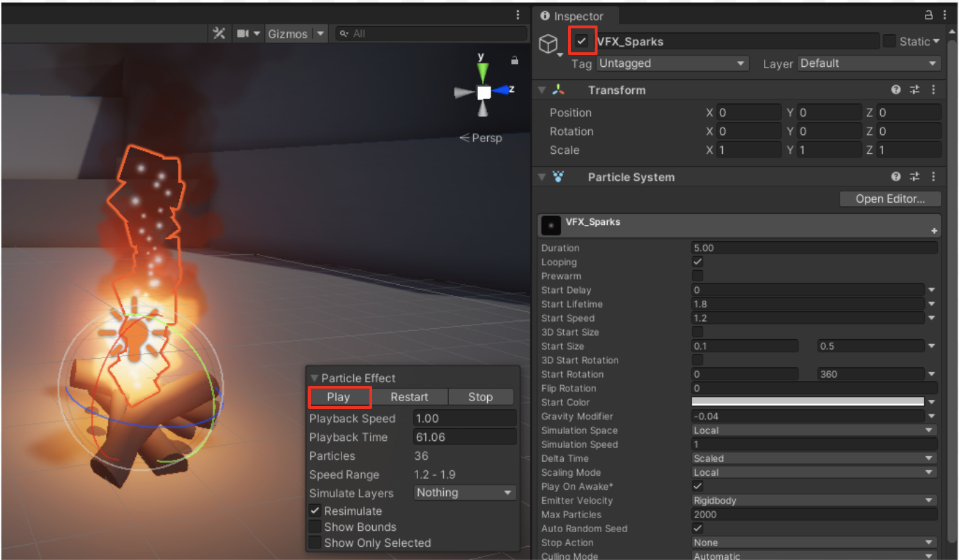The height and width of the screenshot is (560, 959).
Task: Open the Simulation Space dropdown
Action: point(813,430)
